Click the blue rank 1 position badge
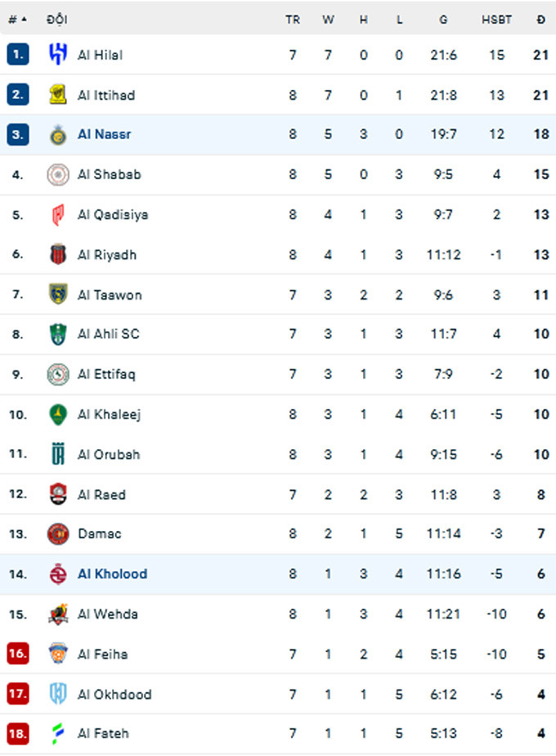The width and height of the screenshot is (556, 756). (17, 55)
